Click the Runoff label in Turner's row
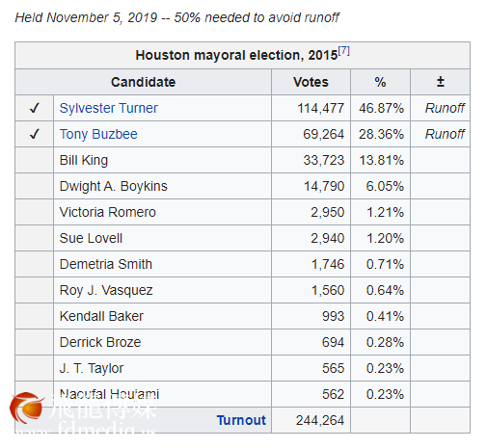 tap(445, 108)
